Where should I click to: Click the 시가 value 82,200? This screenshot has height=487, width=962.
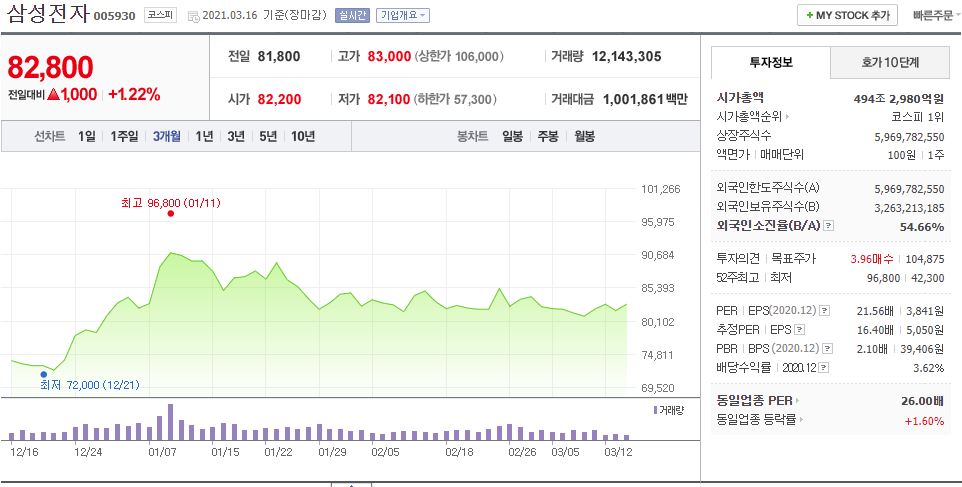[279, 99]
